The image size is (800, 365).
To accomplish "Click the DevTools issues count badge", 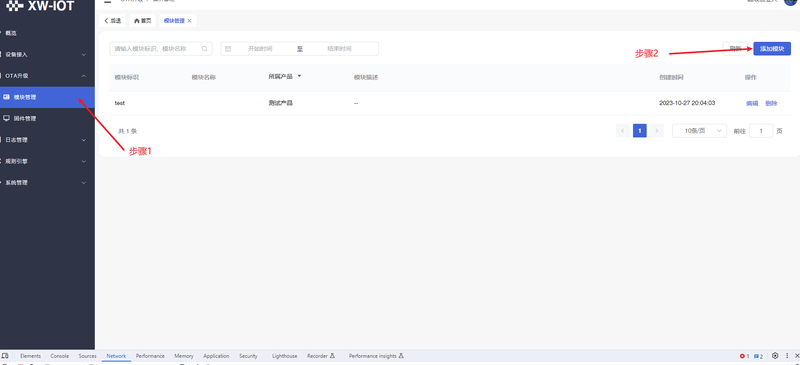I will 759,356.
